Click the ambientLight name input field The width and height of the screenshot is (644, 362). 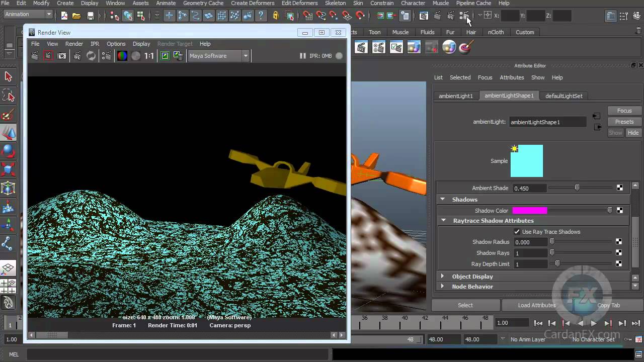pos(548,122)
